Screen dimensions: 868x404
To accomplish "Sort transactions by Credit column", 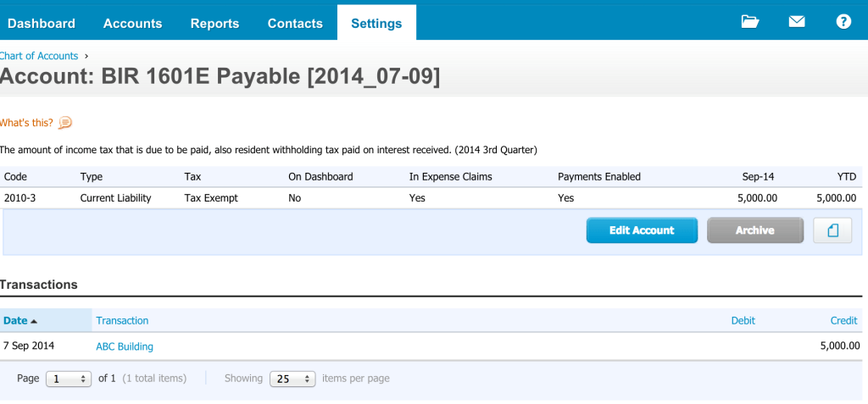I will (x=843, y=320).
